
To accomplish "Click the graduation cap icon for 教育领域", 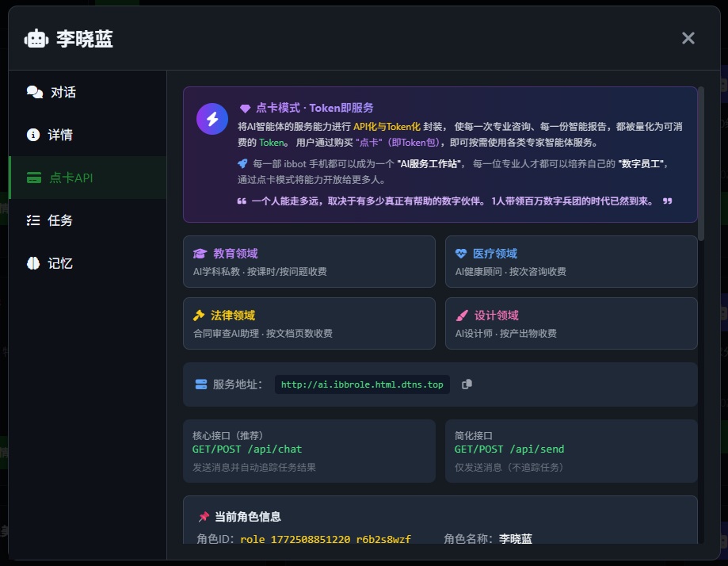I will [x=200, y=254].
